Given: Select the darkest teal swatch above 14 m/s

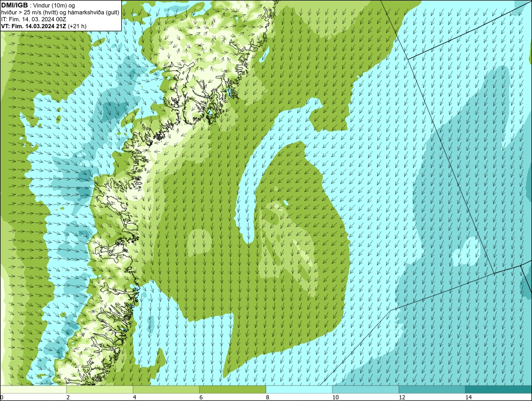Looking at the screenshot, I should click(x=499, y=389).
